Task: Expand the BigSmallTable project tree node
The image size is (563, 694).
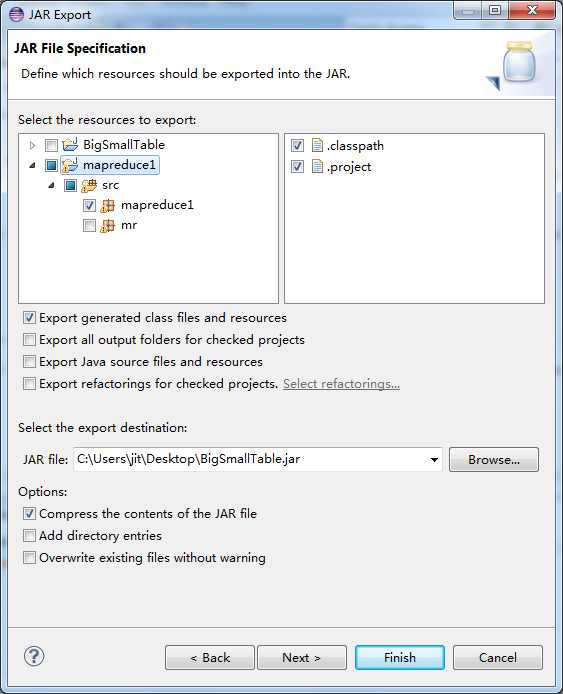Action: 32,145
